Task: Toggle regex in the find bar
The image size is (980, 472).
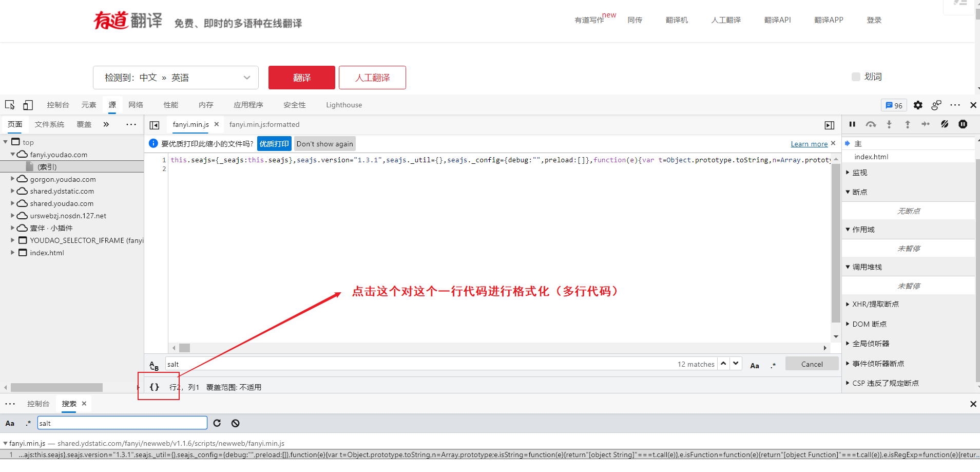Action: coord(773,365)
